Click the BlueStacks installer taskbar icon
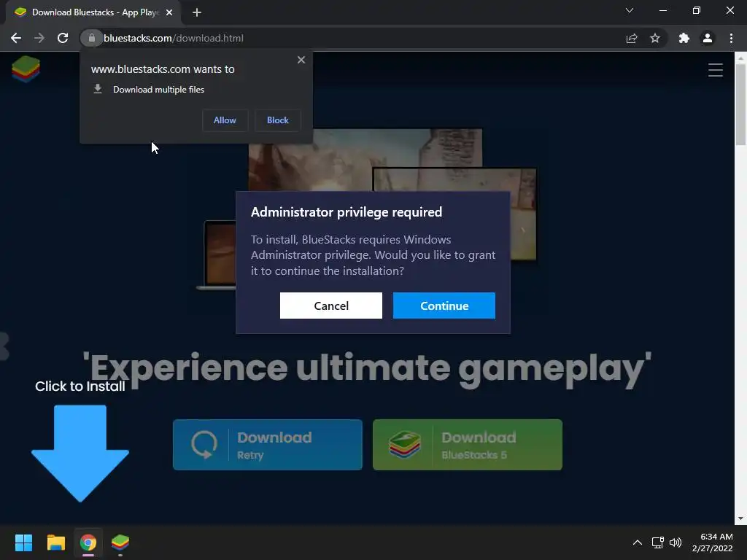747x560 pixels. click(120, 542)
